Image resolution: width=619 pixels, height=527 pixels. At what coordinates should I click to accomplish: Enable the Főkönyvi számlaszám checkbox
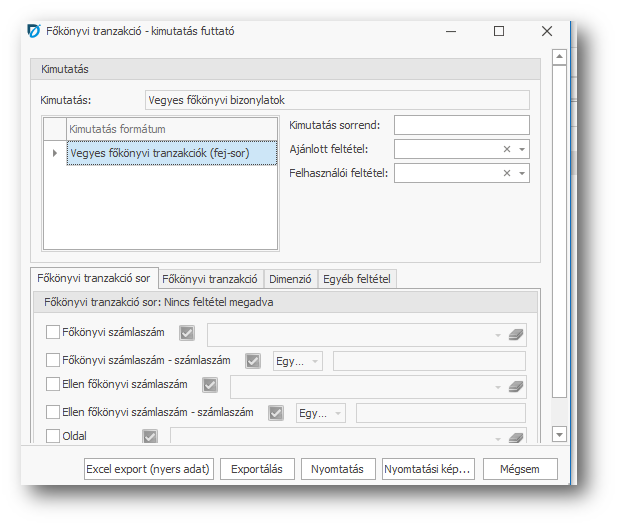[x=53, y=333]
